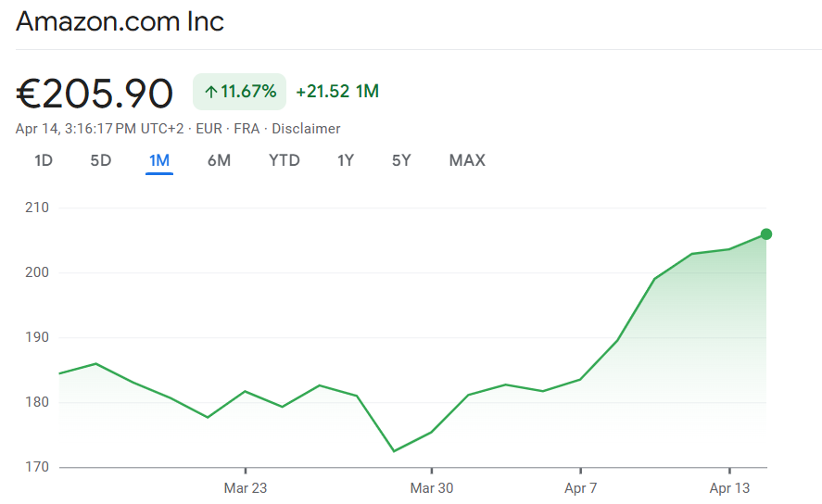Click the active 1M range tab

coord(159,160)
